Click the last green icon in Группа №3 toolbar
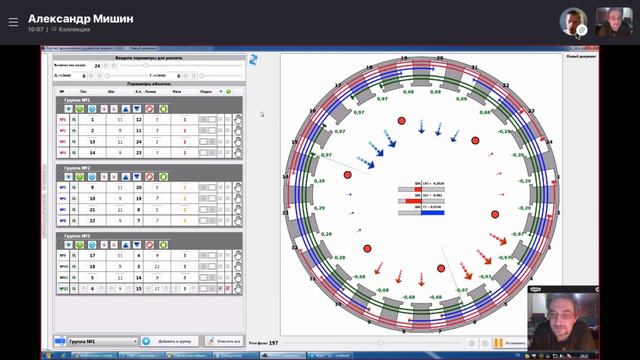 coord(163,245)
